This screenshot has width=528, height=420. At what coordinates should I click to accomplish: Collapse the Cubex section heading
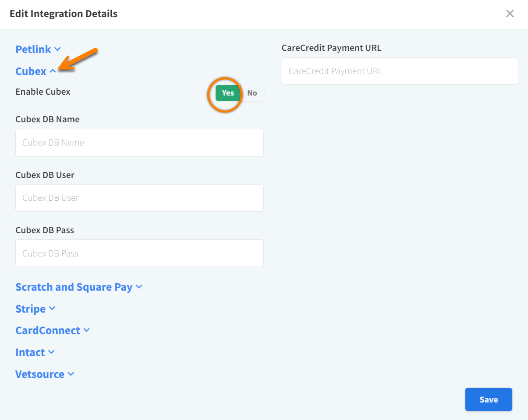(31, 71)
